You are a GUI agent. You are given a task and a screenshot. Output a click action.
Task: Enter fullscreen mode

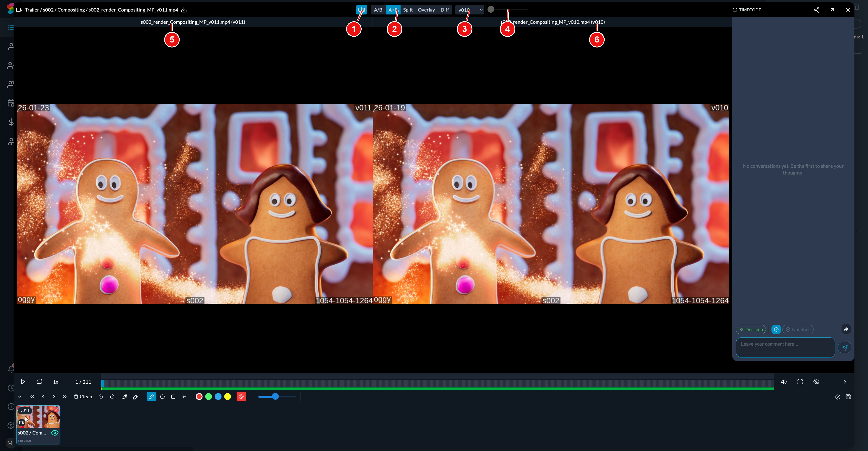pos(800,382)
